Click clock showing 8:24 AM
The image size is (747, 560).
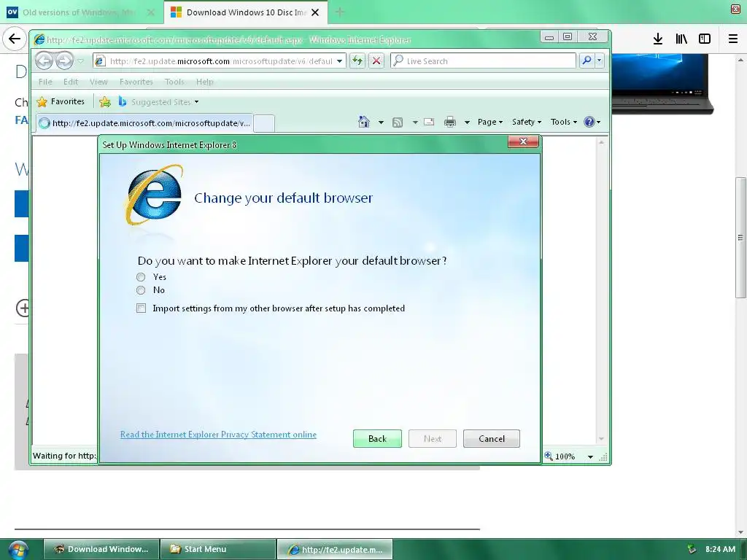point(720,549)
